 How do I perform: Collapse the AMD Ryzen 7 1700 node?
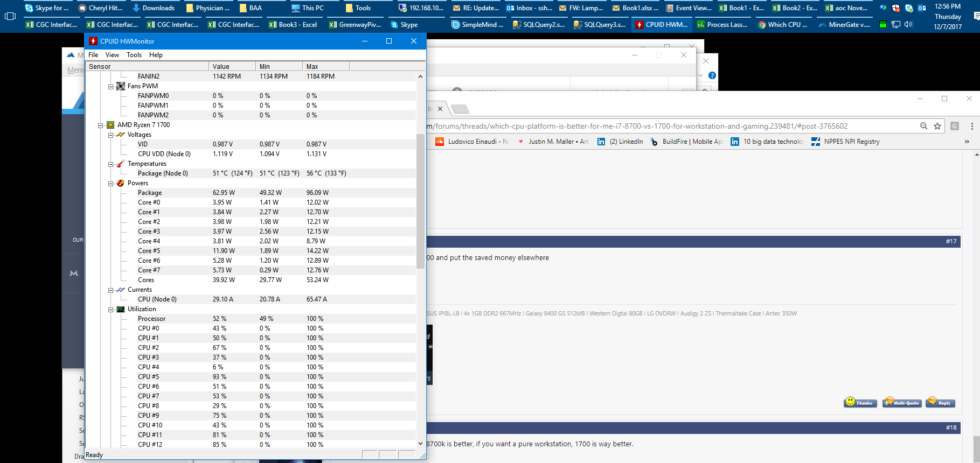tap(100, 125)
